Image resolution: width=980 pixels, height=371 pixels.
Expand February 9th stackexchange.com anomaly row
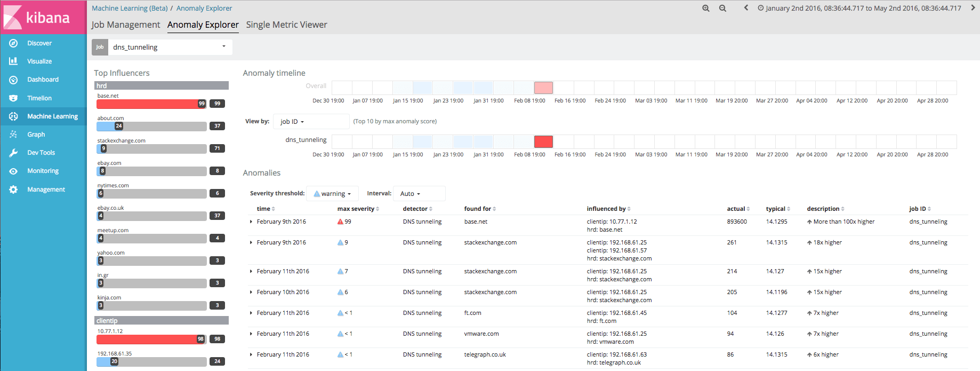pyautogui.click(x=251, y=242)
